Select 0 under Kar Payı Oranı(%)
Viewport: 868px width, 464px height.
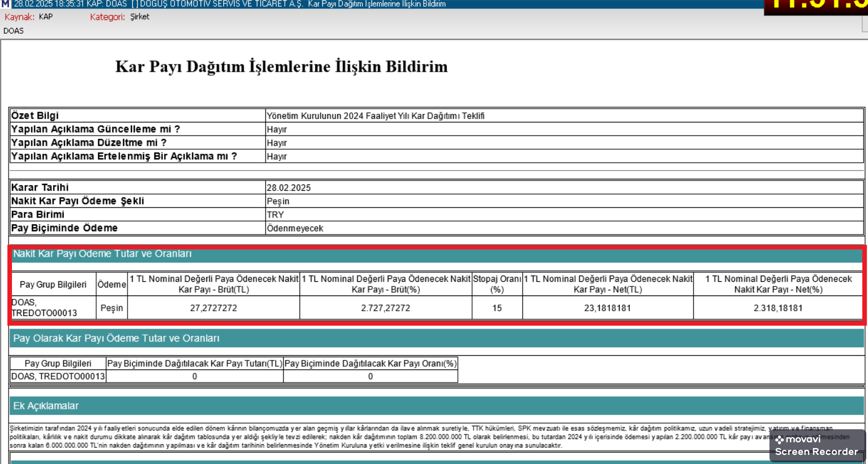pos(371,376)
